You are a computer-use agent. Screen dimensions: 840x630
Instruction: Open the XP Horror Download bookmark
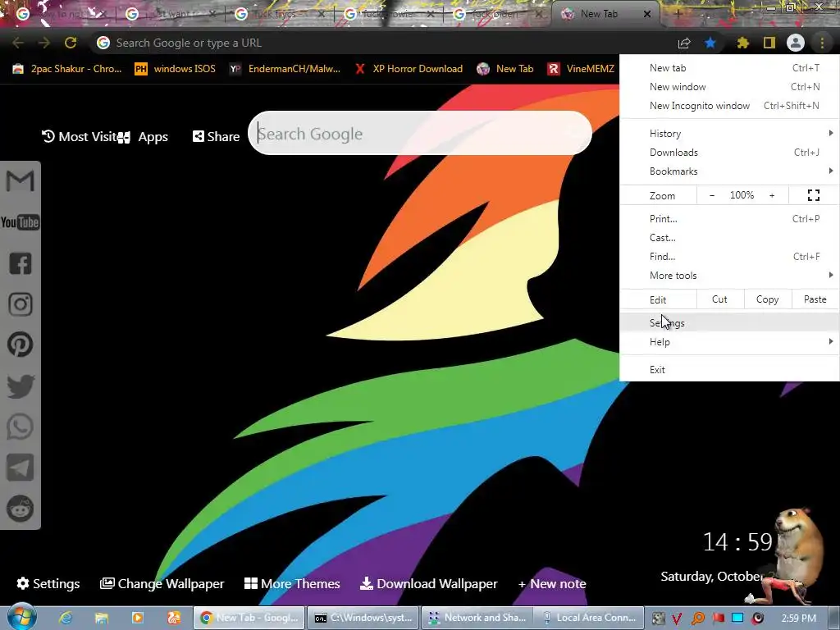click(409, 69)
